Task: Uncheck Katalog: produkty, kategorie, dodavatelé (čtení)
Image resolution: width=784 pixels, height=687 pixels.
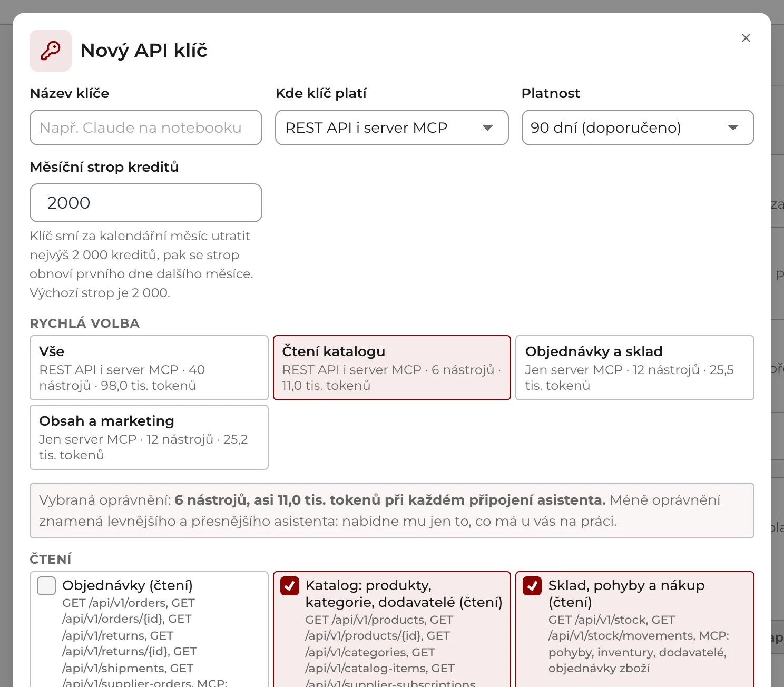Action: (290, 586)
